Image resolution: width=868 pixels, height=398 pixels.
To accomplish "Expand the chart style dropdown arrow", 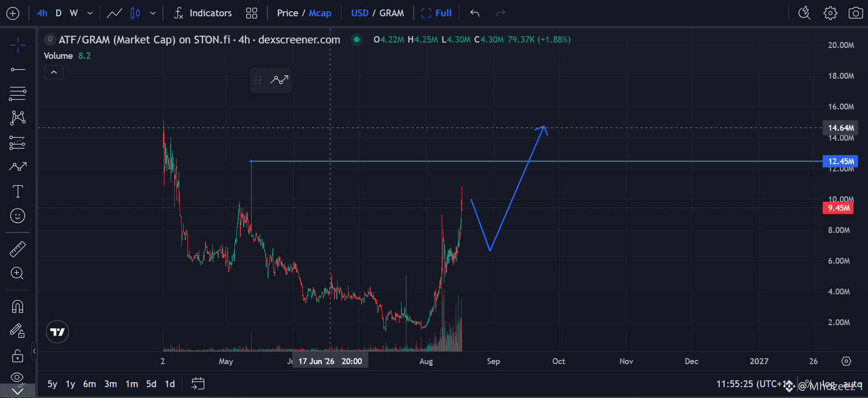I will 153,13.
